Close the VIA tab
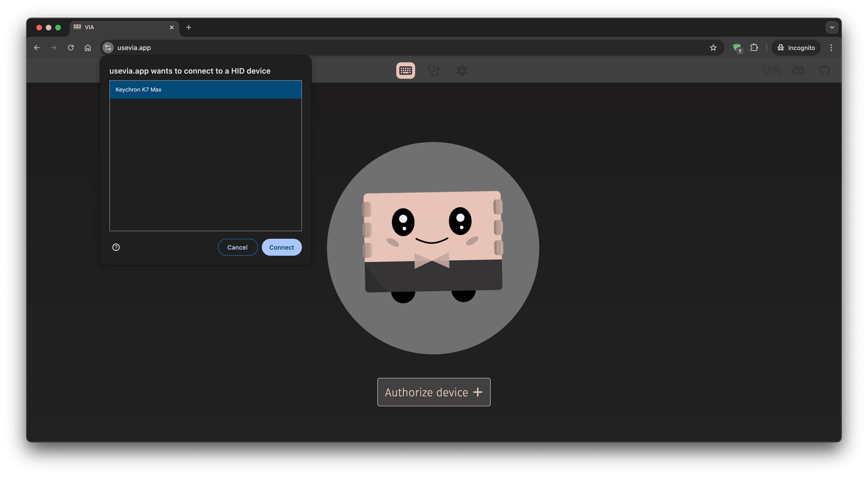This screenshot has height=477, width=868. tap(171, 27)
